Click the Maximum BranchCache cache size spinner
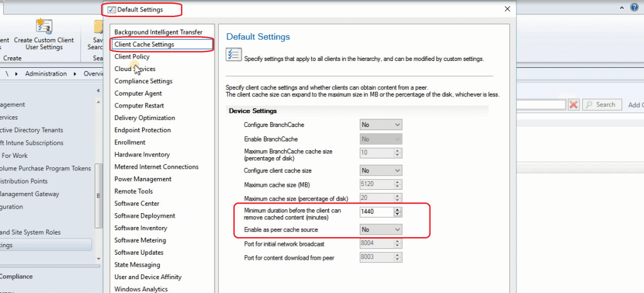 [397, 153]
